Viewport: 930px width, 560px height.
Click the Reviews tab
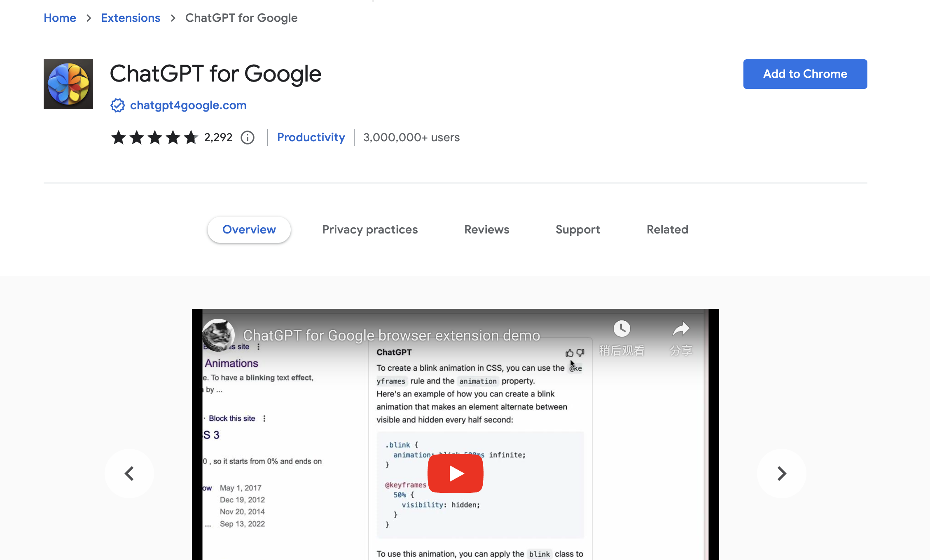[486, 229]
